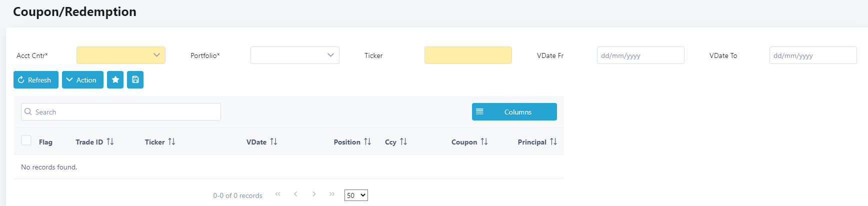Click Principal column sort icon
The height and width of the screenshot is (206, 868).
coord(553,142)
